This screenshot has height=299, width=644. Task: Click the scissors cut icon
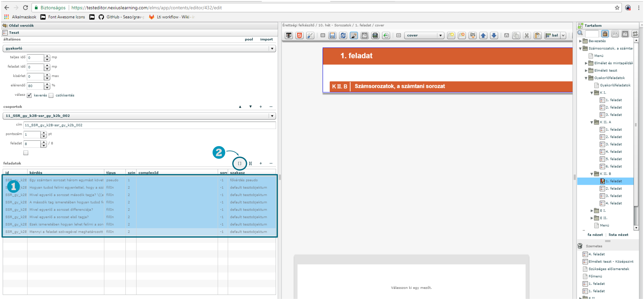click(527, 36)
